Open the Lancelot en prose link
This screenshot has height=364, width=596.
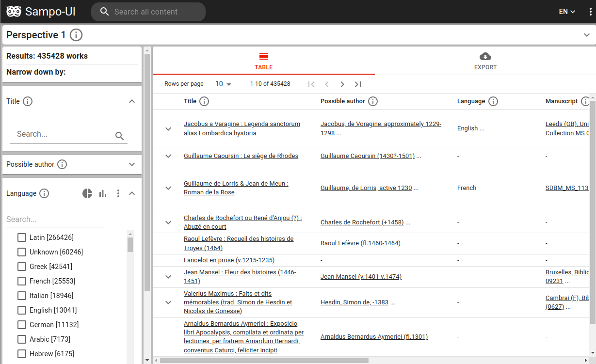pos(229,260)
